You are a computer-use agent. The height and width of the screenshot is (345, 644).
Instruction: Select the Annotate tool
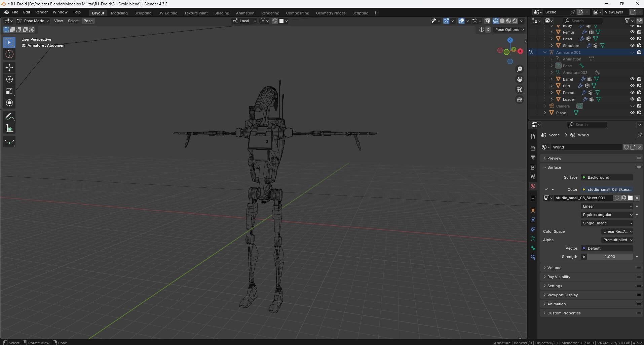9,117
